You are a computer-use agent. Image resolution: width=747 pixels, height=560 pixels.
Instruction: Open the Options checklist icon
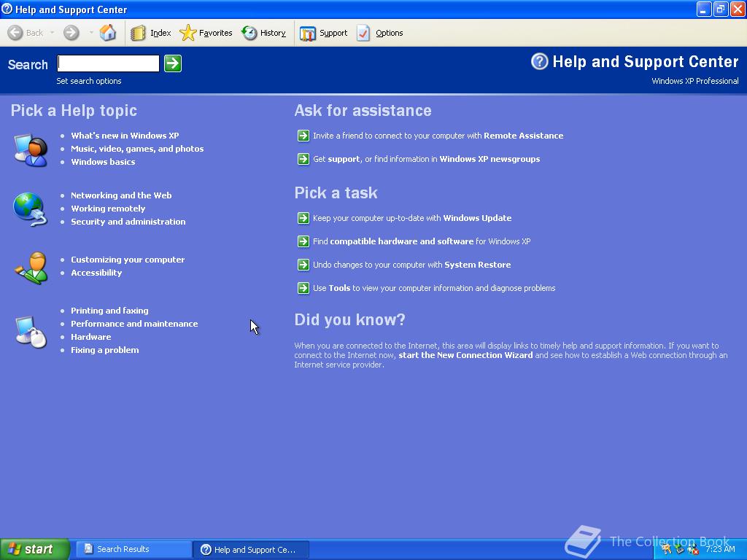pos(363,33)
